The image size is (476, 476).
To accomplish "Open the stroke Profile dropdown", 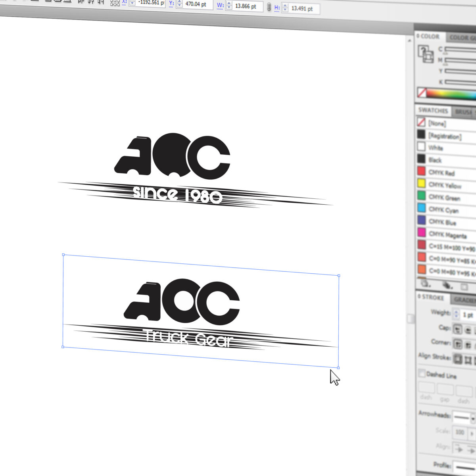I will click(x=465, y=467).
